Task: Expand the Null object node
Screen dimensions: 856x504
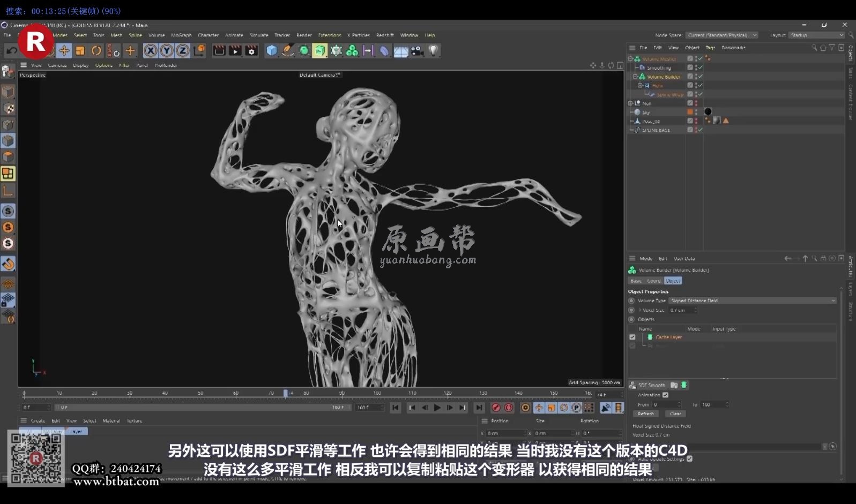Action: pos(631,103)
